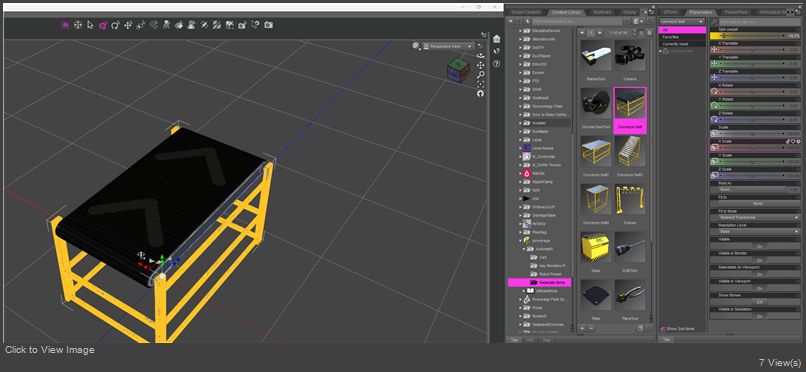This screenshot has width=806, height=372.
Task: Click the frame selection viewport control
Action: click(481, 84)
